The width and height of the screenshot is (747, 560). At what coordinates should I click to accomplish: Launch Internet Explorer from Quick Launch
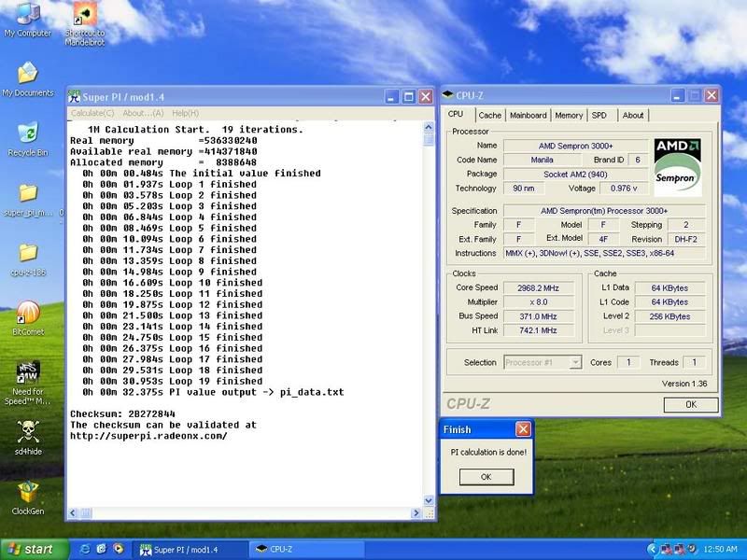(x=85, y=549)
